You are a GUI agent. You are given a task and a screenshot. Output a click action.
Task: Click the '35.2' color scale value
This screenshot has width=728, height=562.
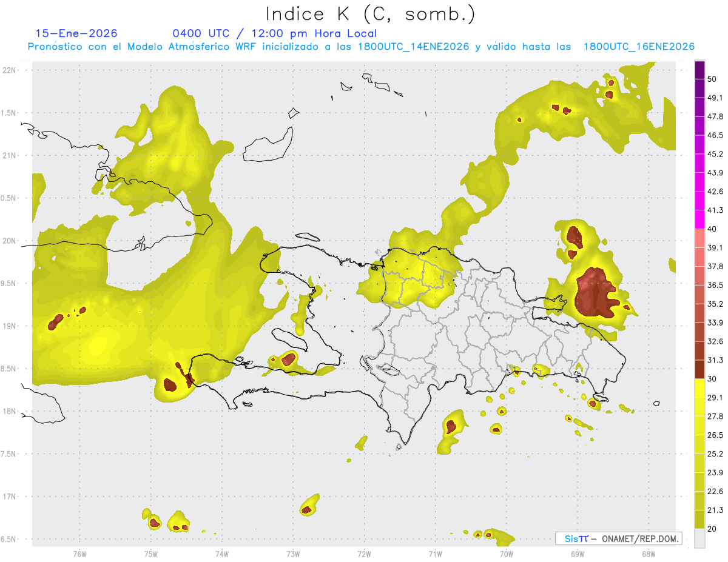coord(715,304)
